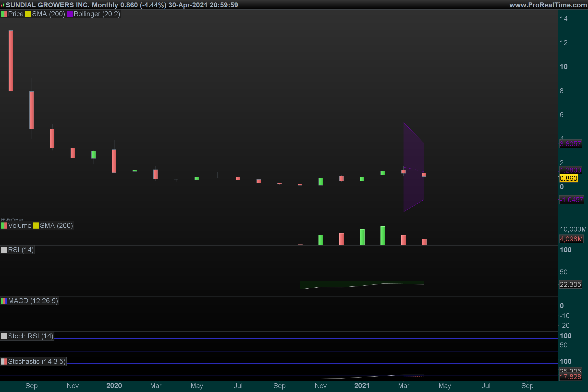This screenshot has height=392, width=588.
Task: Click the 2020 label on time axis
Action: click(114, 386)
